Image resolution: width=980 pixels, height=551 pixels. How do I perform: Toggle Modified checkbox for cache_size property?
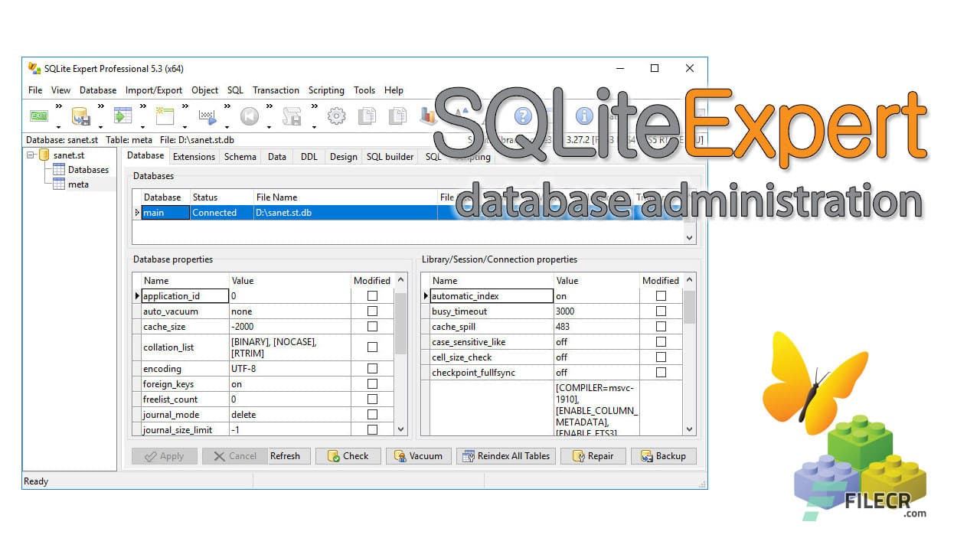click(372, 326)
